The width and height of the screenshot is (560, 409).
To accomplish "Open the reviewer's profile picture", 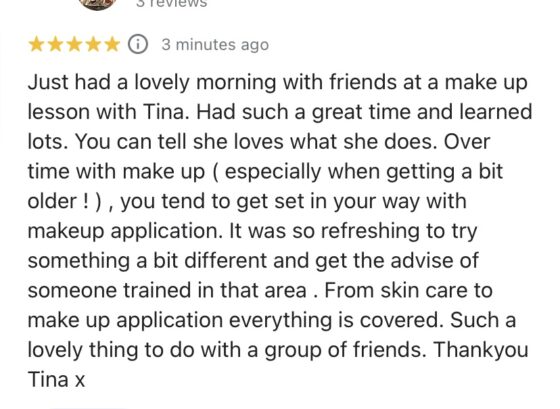I will tap(97, 4).
